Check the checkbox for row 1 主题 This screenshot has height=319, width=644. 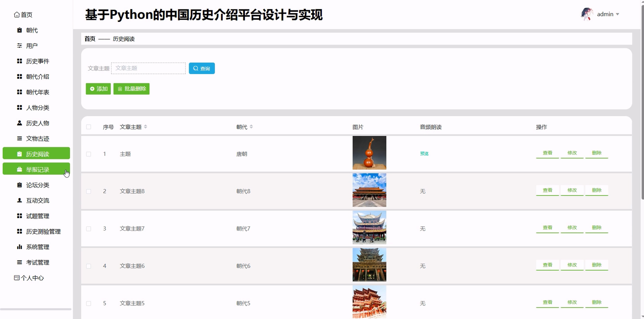(88, 154)
